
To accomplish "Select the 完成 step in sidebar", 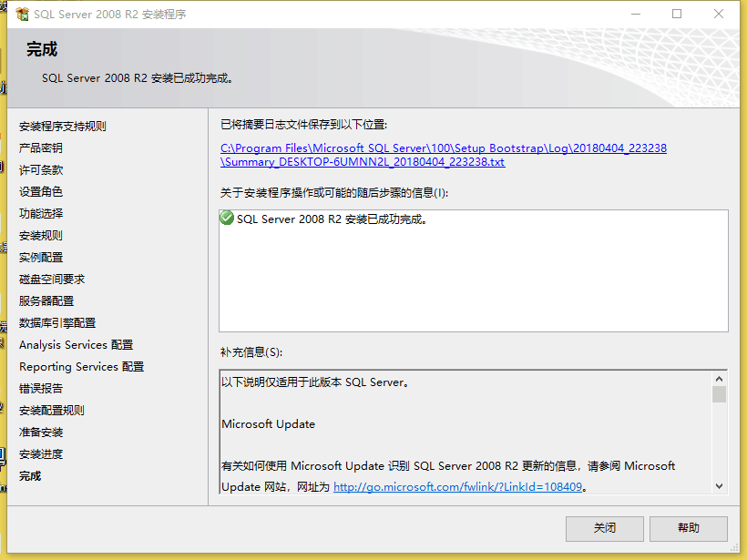I will [30, 476].
